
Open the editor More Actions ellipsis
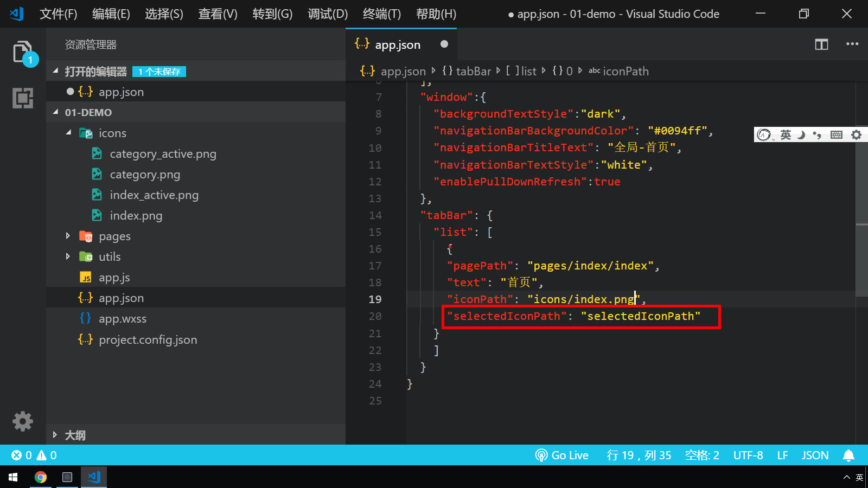(x=852, y=44)
